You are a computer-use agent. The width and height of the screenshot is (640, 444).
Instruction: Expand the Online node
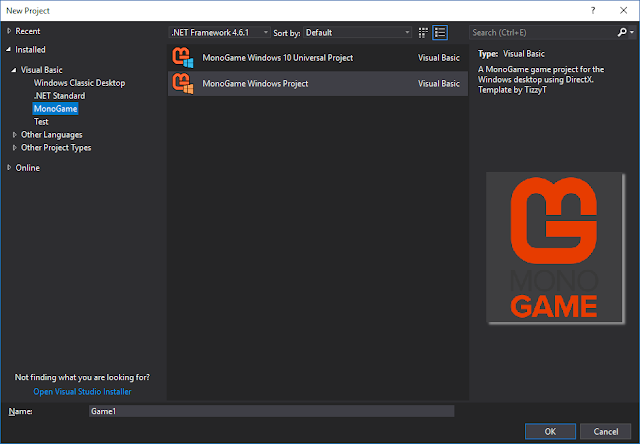coord(9,168)
